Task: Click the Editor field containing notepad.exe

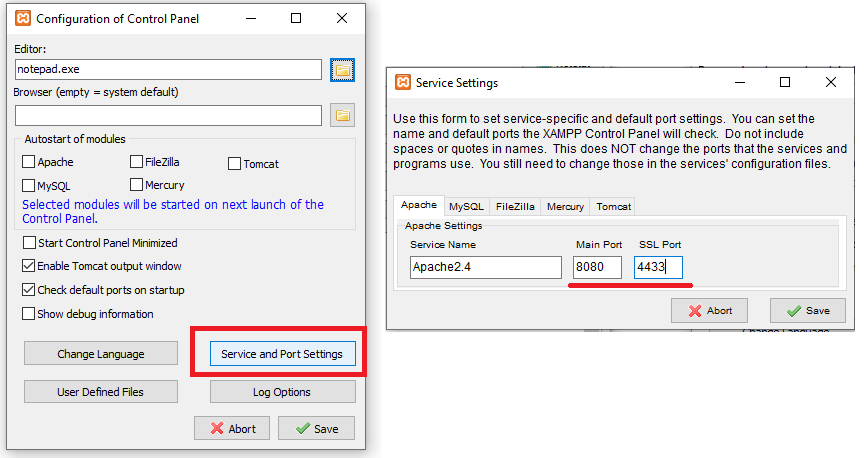Action: pos(168,69)
